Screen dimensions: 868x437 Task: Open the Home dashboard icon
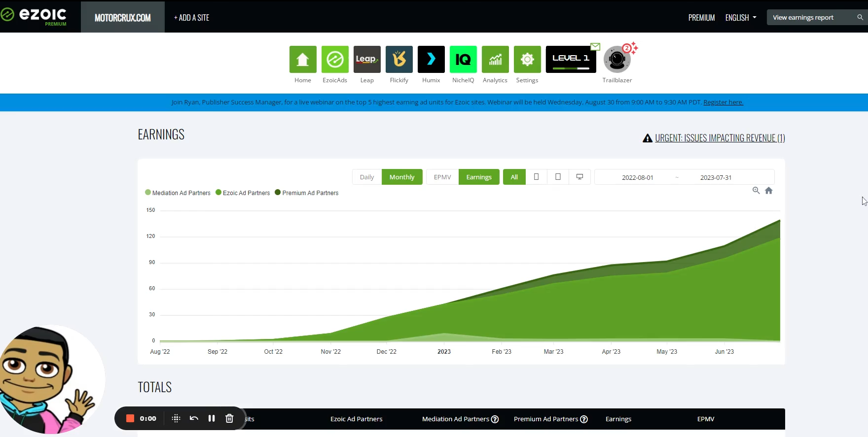(x=303, y=59)
